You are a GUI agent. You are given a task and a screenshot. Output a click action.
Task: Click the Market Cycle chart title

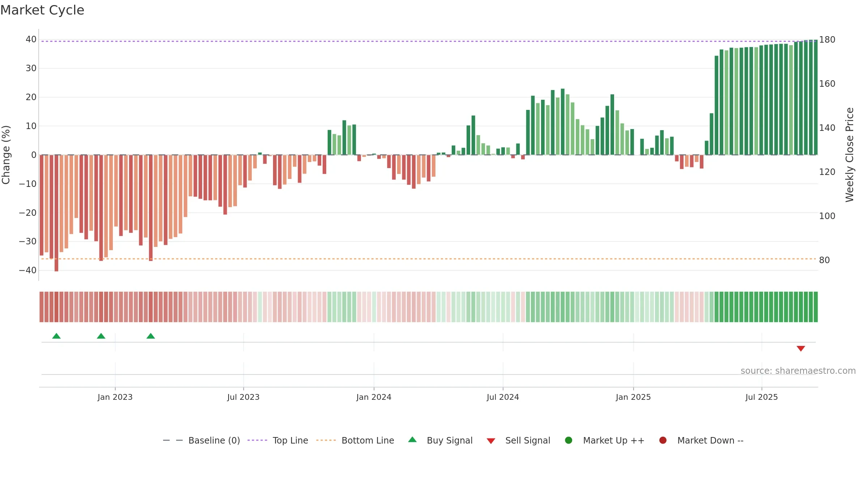tap(42, 10)
